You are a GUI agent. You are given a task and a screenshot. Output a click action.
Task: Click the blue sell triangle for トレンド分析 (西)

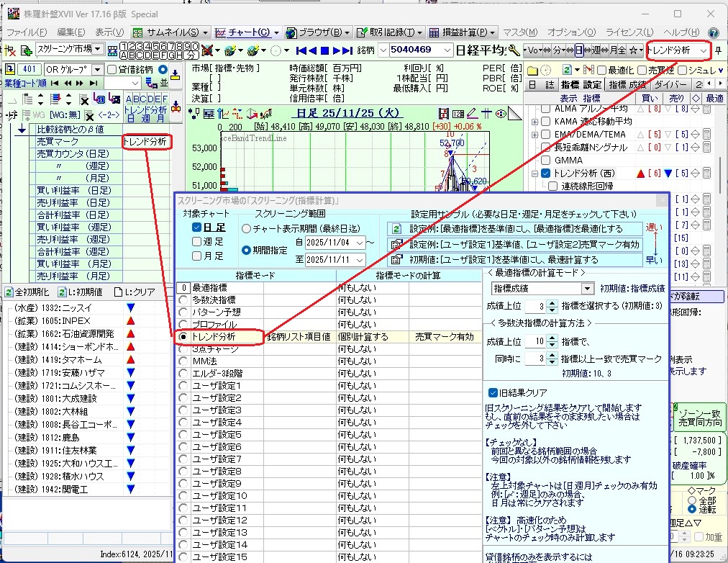click(x=669, y=174)
